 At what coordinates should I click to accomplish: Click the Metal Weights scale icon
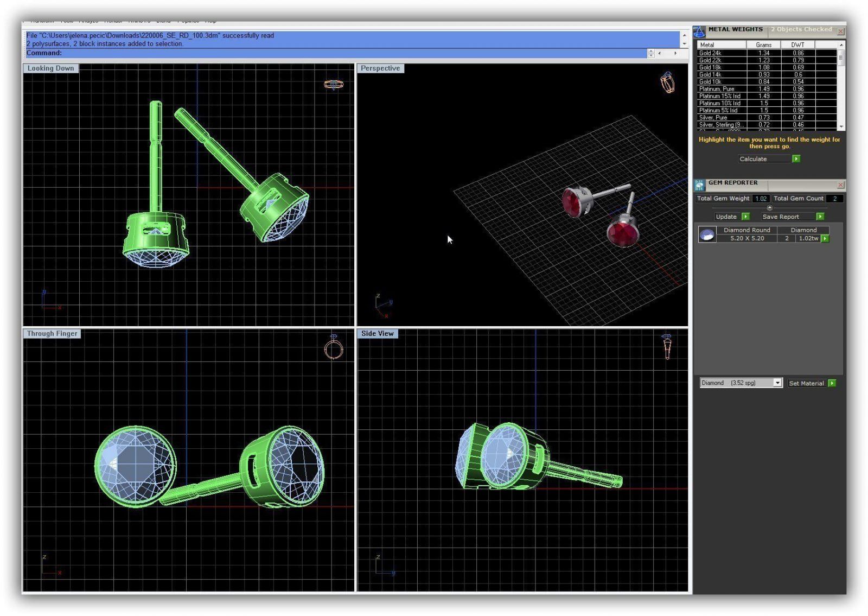click(699, 31)
